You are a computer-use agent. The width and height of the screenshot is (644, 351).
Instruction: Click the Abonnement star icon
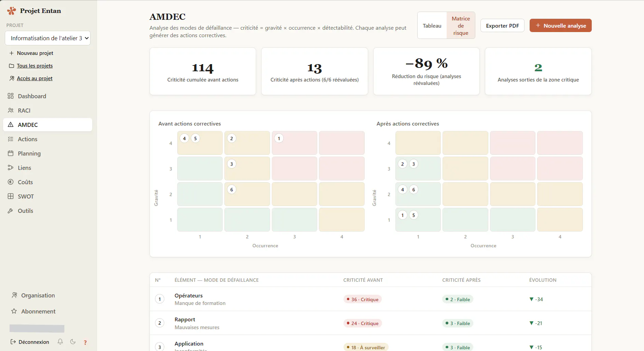tap(14, 311)
